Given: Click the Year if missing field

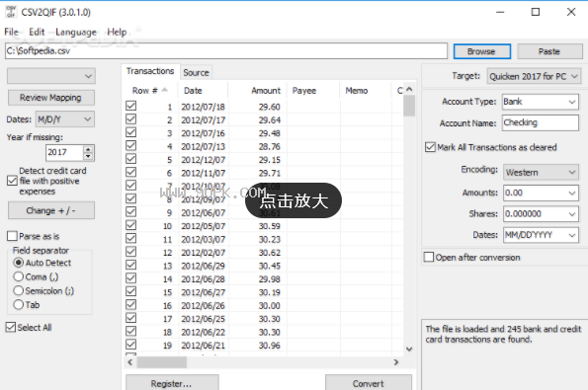Looking at the screenshot, I should click(64, 153).
